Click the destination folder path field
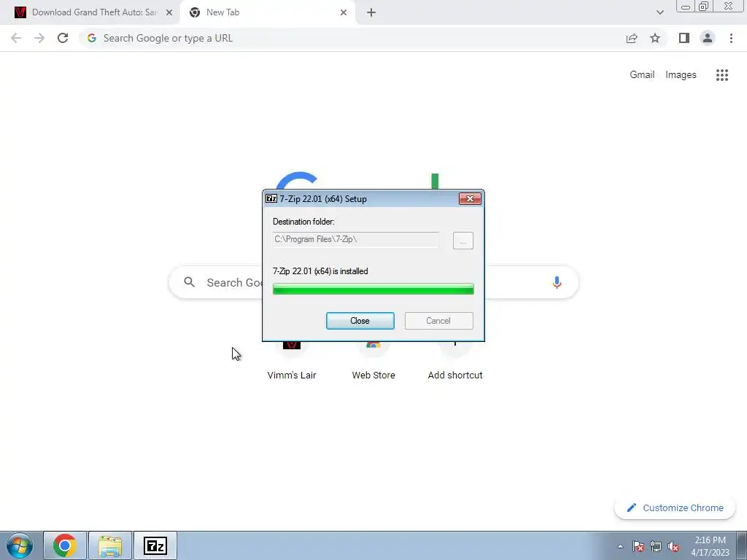The image size is (747, 560). pos(355,239)
